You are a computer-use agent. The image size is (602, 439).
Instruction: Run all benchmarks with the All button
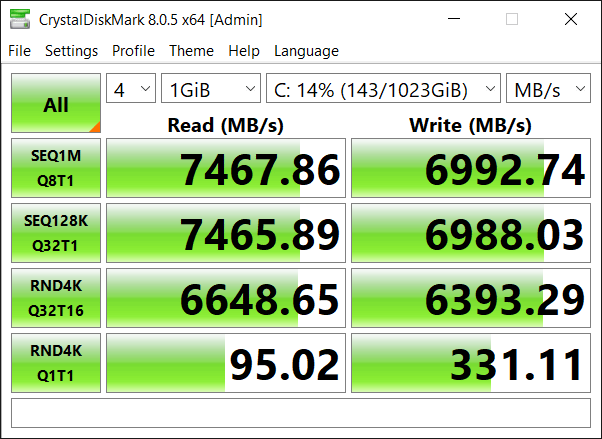(x=56, y=103)
